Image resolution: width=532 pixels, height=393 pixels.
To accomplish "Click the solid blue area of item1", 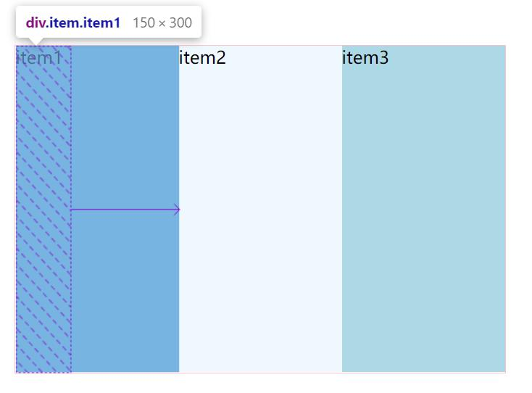I will (x=125, y=131).
